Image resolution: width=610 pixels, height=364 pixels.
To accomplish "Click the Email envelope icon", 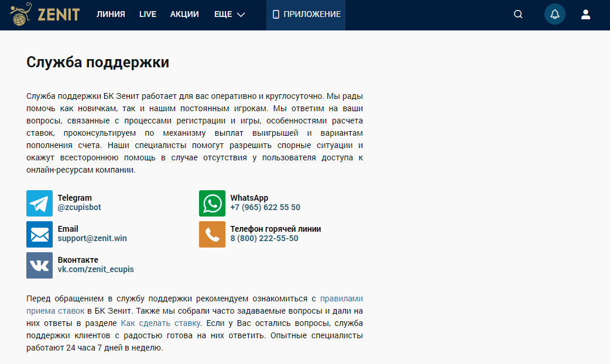I will coord(39,235).
